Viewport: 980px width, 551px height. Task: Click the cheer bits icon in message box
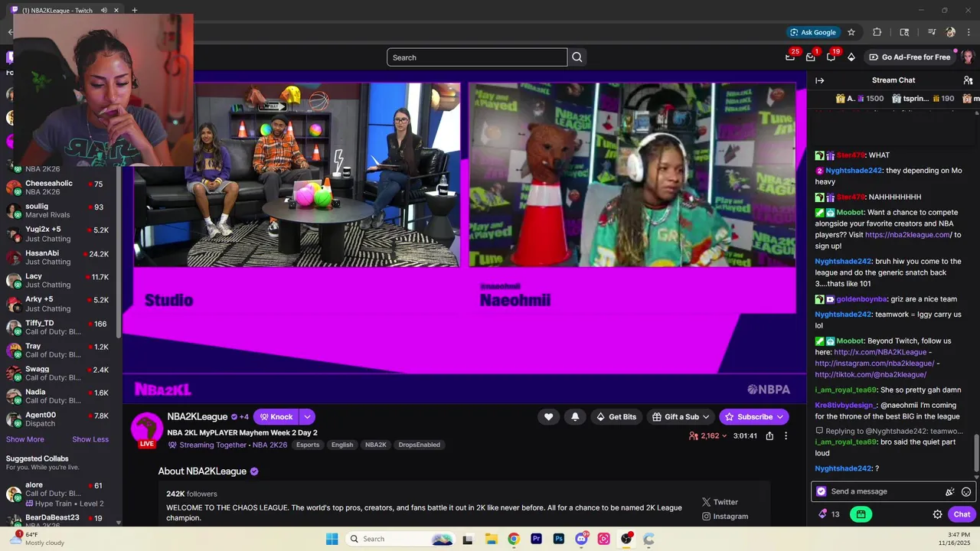(x=950, y=492)
